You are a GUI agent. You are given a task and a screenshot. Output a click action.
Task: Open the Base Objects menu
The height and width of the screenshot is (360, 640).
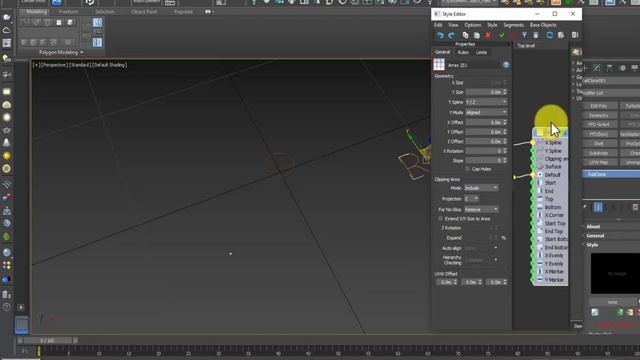[x=543, y=25]
